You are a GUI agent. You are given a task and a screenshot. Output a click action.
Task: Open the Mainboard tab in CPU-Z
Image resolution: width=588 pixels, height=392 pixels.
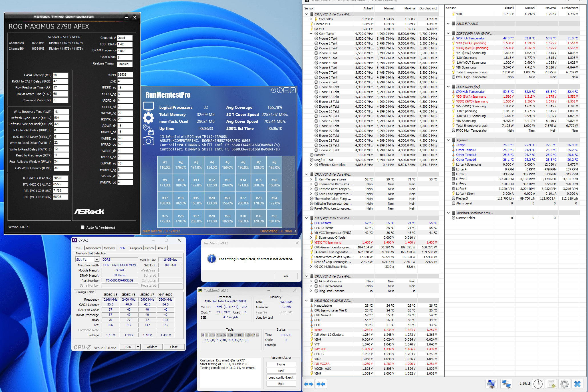click(93, 248)
